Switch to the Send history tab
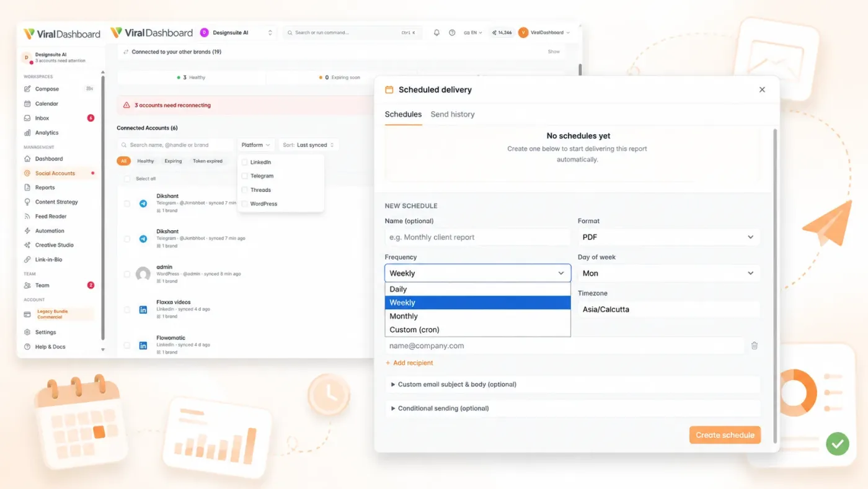The width and height of the screenshot is (868, 489). [x=453, y=114]
